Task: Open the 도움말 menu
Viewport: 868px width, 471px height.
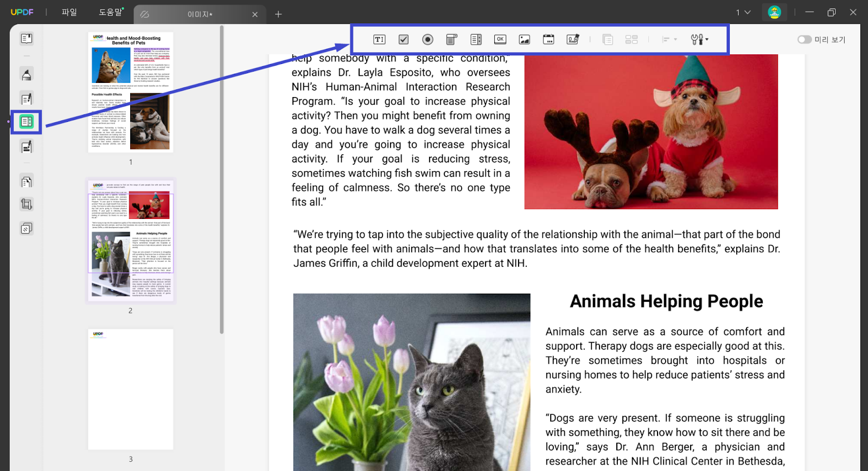Action: click(x=111, y=12)
